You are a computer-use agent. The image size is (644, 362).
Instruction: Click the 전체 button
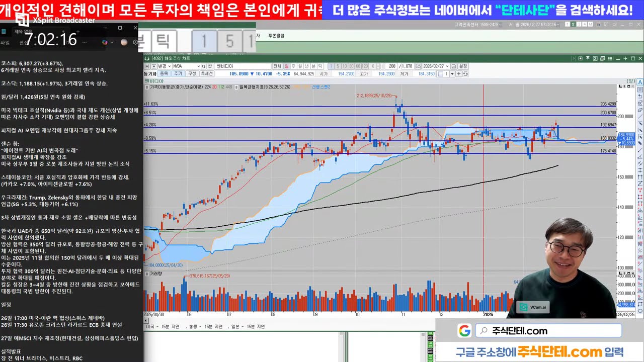pyautogui.click(x=277, y=66)
